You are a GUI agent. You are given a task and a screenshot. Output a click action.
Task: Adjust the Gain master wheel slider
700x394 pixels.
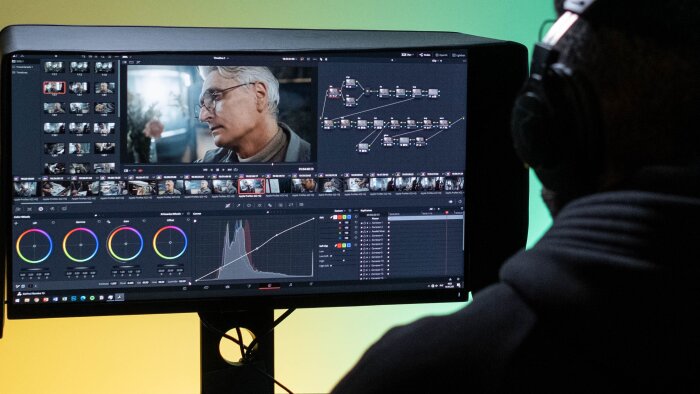126,266
